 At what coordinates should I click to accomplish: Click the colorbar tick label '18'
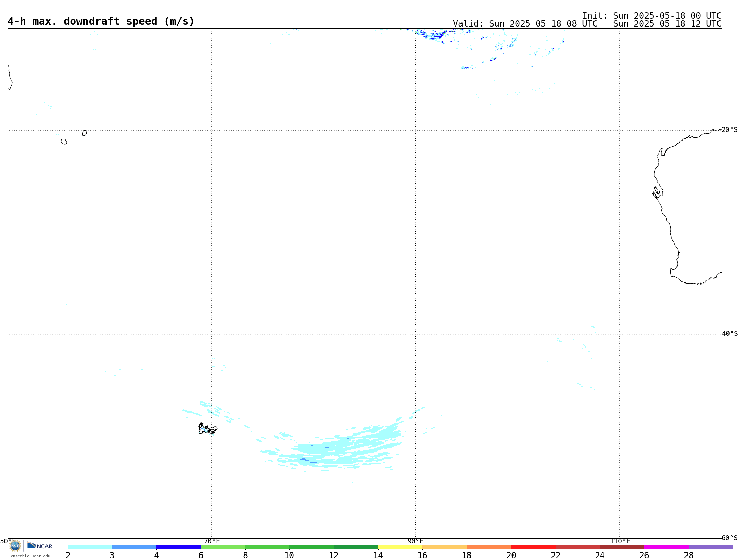467,555
